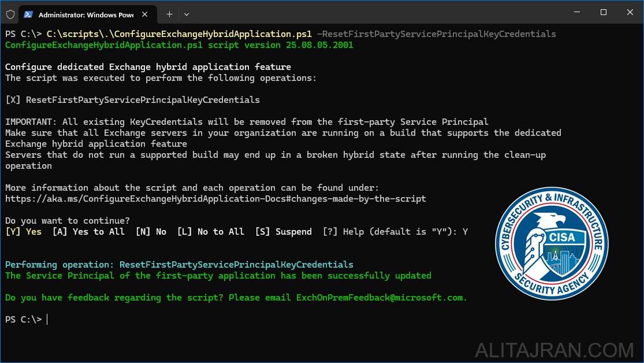Click the shield icon in title bar

pos(10,14)
